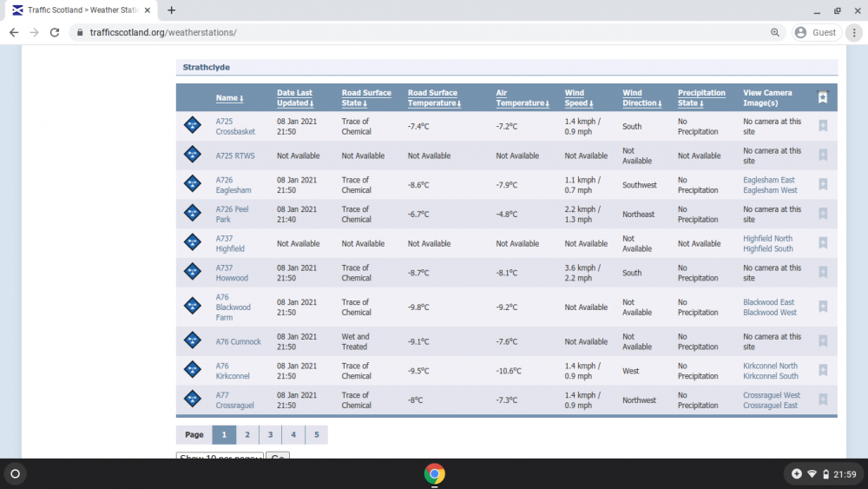Go to page 5 of results

coord(317,435)
